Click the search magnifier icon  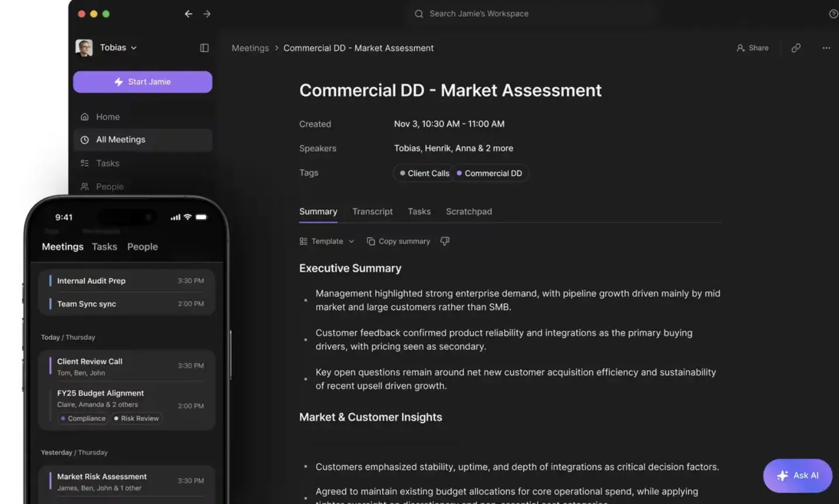pos(419,14)
